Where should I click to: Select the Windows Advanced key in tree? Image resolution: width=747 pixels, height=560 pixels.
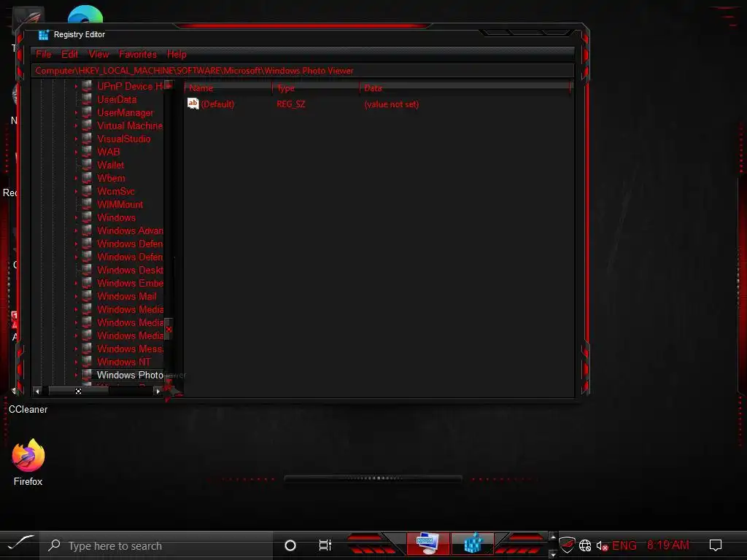[x=130, y=230]
